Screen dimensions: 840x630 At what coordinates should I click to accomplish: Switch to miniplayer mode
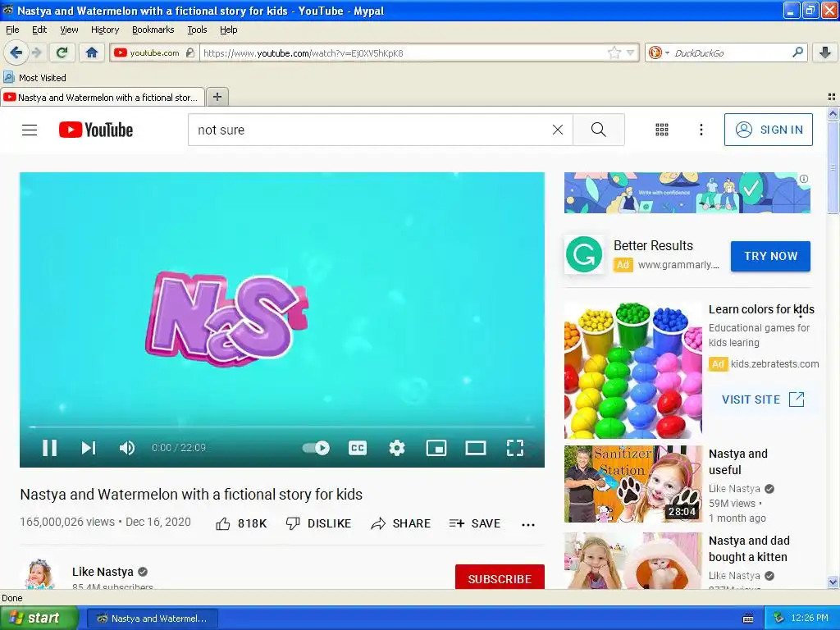pos(436,448)
